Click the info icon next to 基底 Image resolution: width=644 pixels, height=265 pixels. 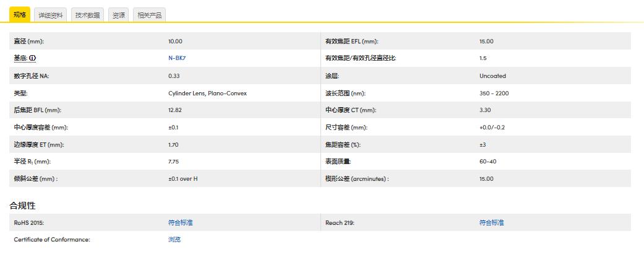pos(33,58)
